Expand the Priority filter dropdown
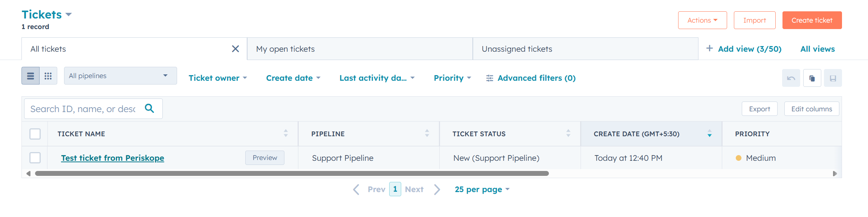 [452, 78]
